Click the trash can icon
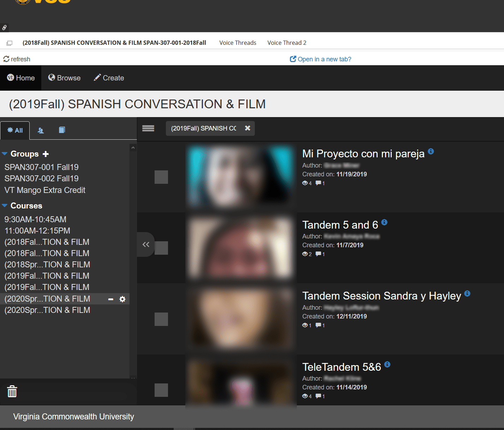Screen dimensions: 504x430 [12, 391]
